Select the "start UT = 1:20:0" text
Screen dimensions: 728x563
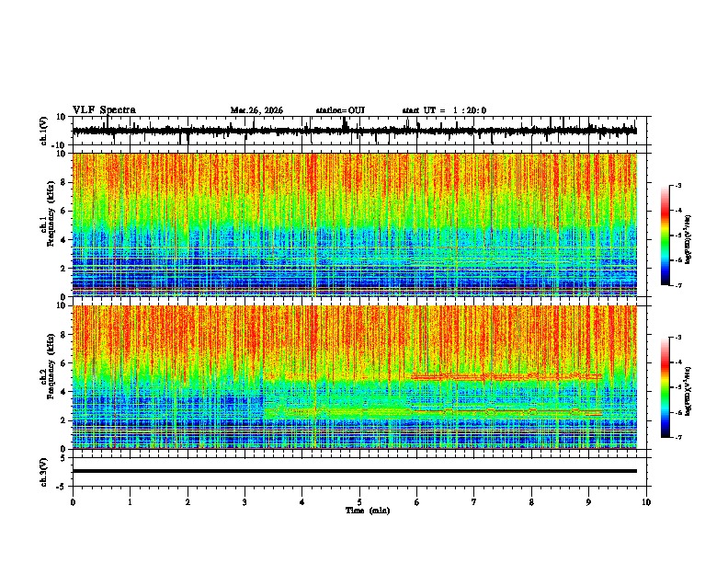coord(444,110)
